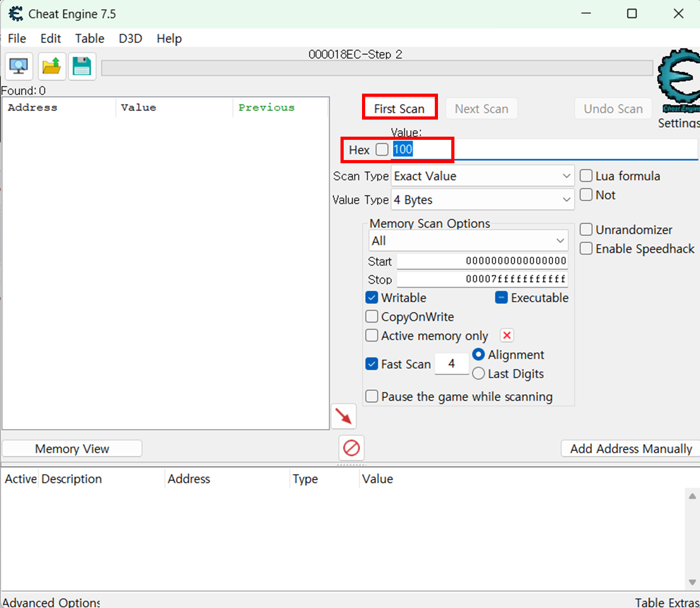This screenshot has height=608, width=700.
Task: Open Table Extras
Action: pyautogui.click(x=667, y=602)
